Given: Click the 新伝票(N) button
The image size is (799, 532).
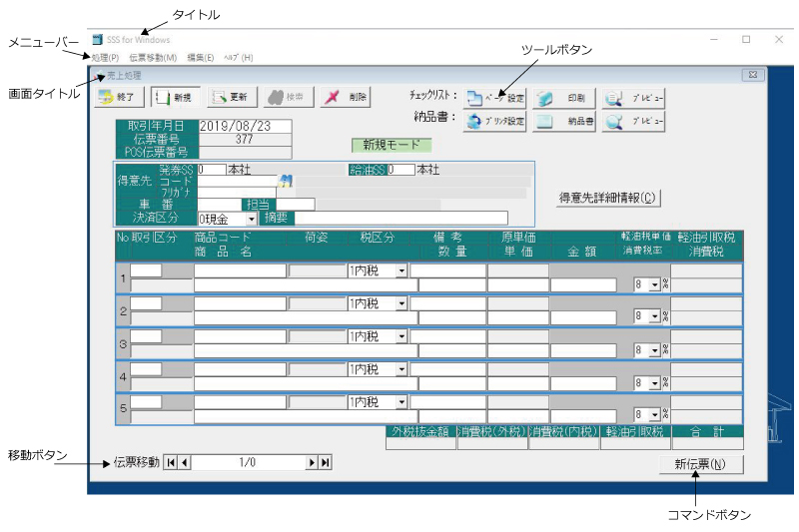Looking at the screenshot, I should [701, 464].
